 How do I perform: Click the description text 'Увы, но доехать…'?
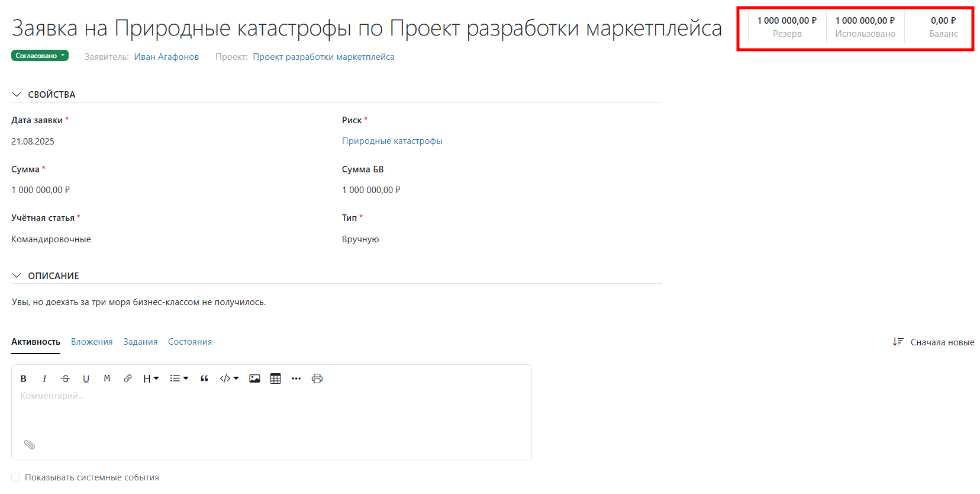138,302
